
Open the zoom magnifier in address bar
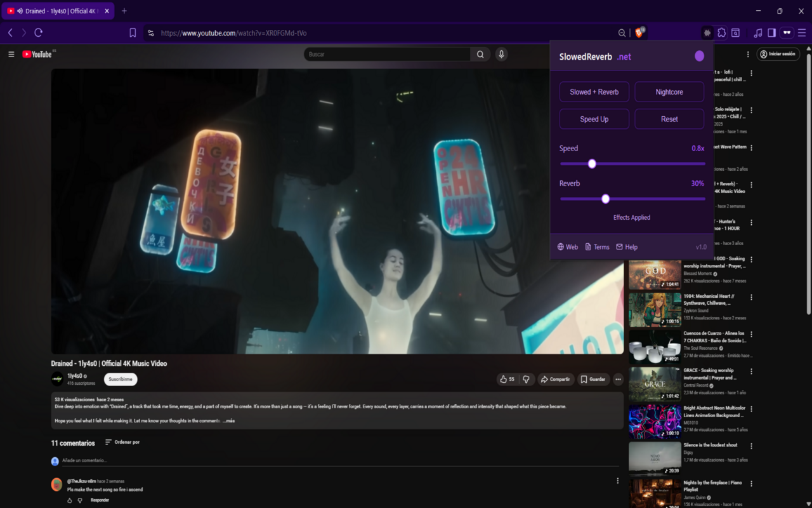pos(622,33)
